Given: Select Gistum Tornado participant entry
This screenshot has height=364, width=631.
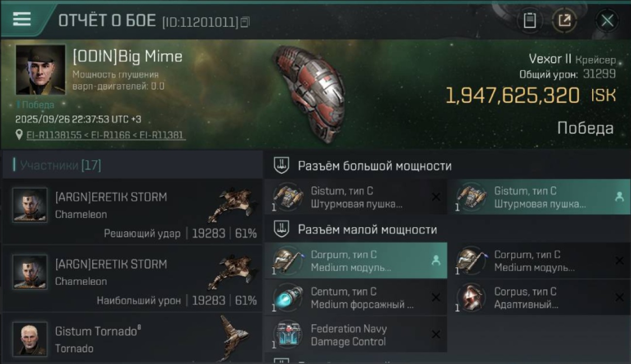Looking at the screenshot, I should [x=133, y=338].
